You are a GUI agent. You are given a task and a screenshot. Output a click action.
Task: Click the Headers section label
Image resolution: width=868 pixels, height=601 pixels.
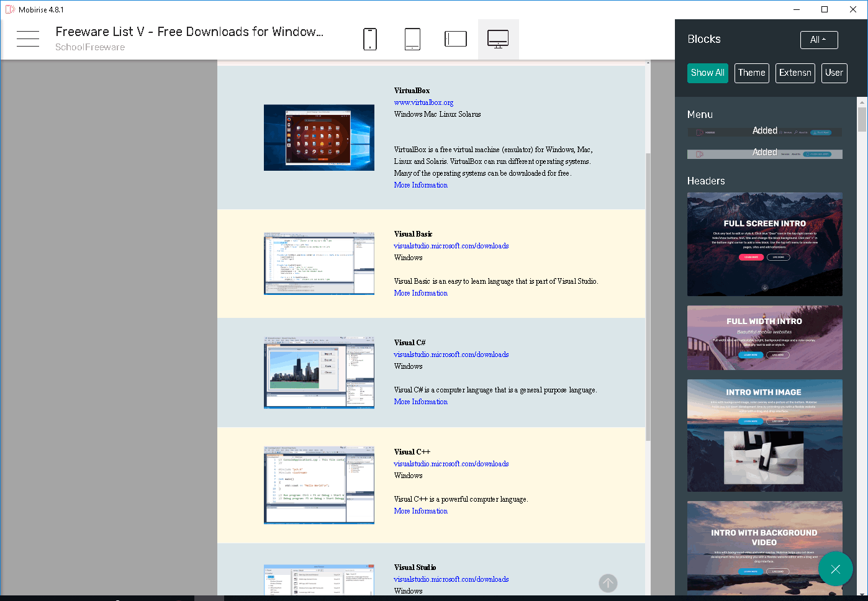pyautogui.click(x=706, y=181)
